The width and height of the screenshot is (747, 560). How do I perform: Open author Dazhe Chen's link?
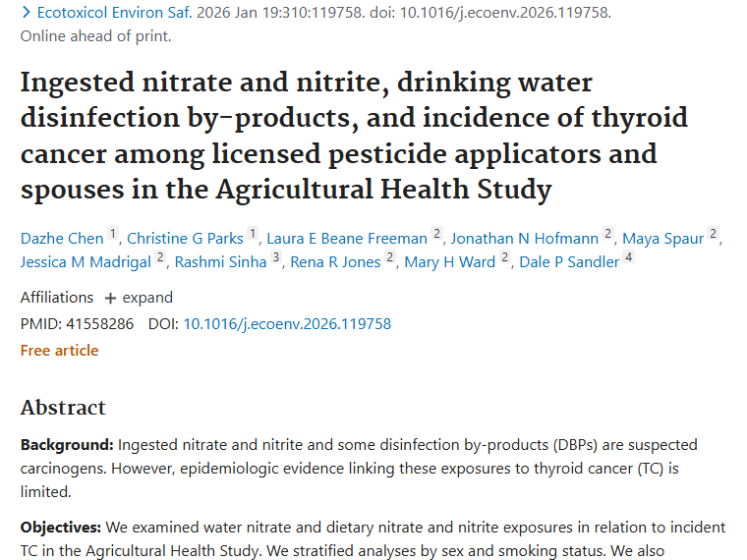[x=61, y=238]
